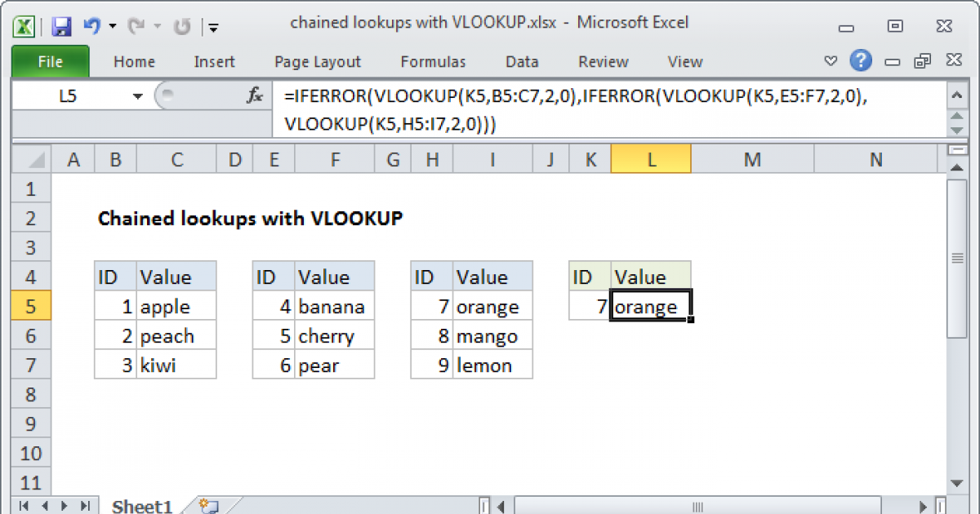Expand the Name Box dropdown
Image resolution: width=980 pixels, height=514 pixels.
coord(137,96)
